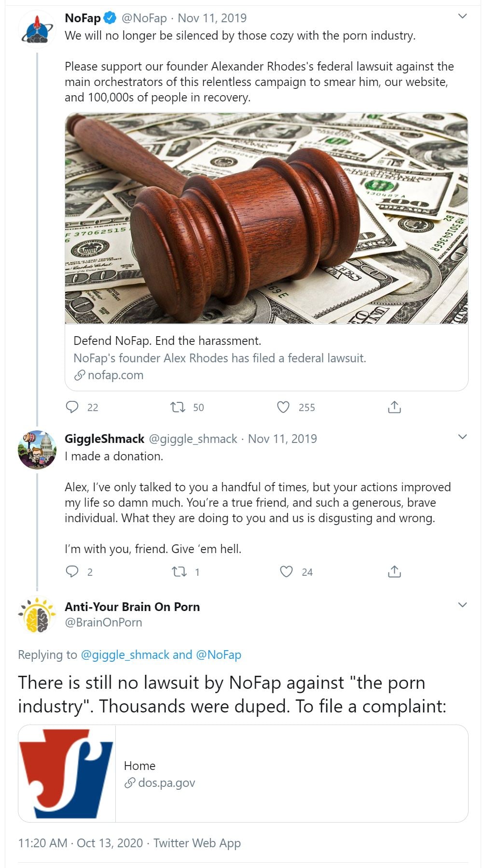The height and width of the screenshot is (868, 499).
Task: Open the dos.pa.gov Home link card
Action: tap(291, 774)
